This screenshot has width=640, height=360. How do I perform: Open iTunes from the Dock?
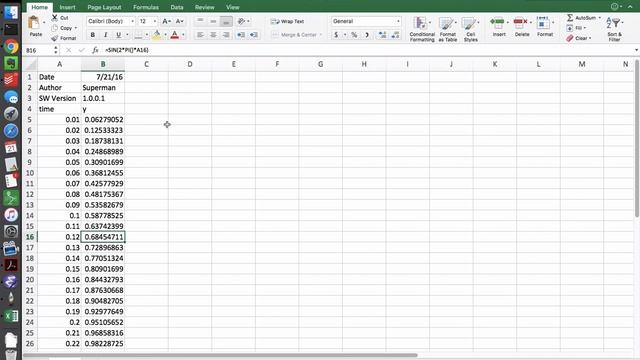(11, 214)
